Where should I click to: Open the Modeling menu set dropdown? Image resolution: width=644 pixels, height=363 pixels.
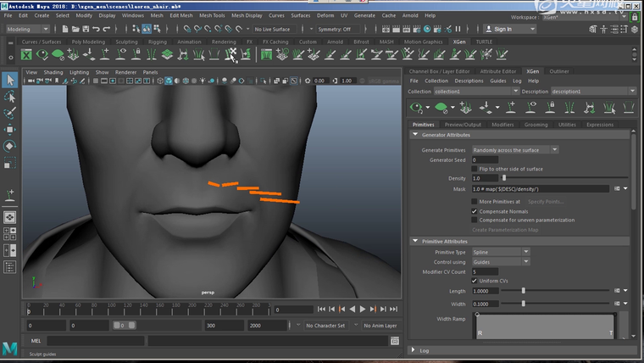[x=29, y=29]
